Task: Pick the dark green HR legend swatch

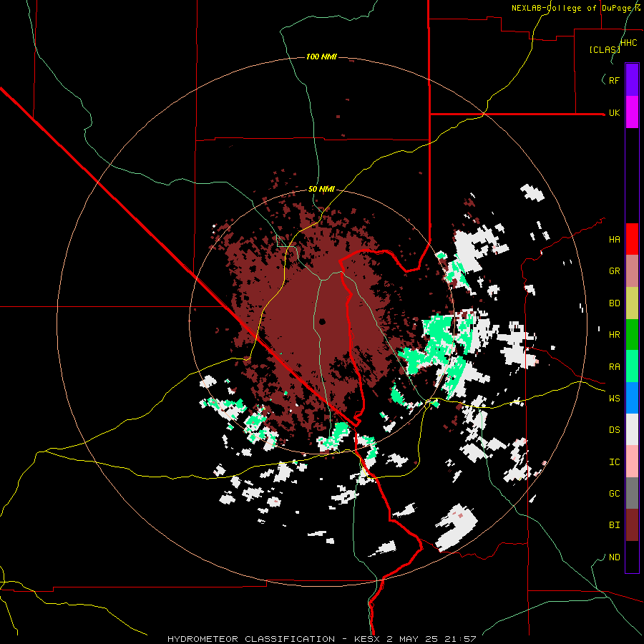Action: pos(632,335)
